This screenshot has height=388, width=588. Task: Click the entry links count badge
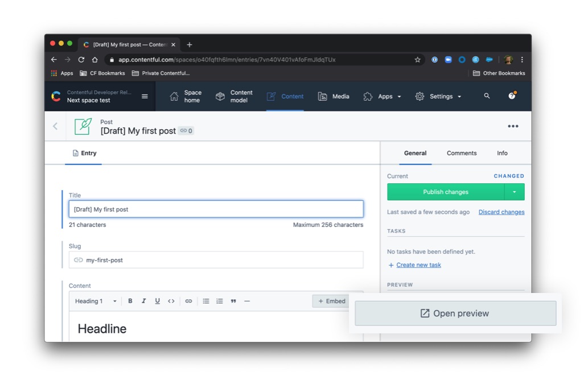coord(186,131)
